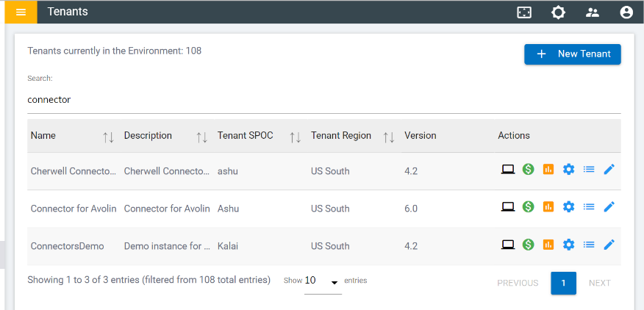Go to pagination page 1
This screenshot has height=310, width=644.
[563, 283]
